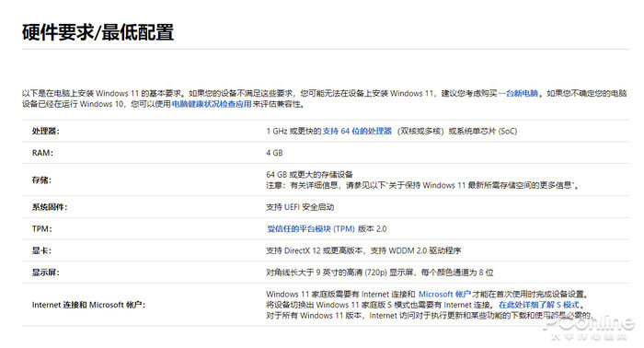Open the '一台新电脑' link
Screen dimensions: 644x348
coord(518,93)
